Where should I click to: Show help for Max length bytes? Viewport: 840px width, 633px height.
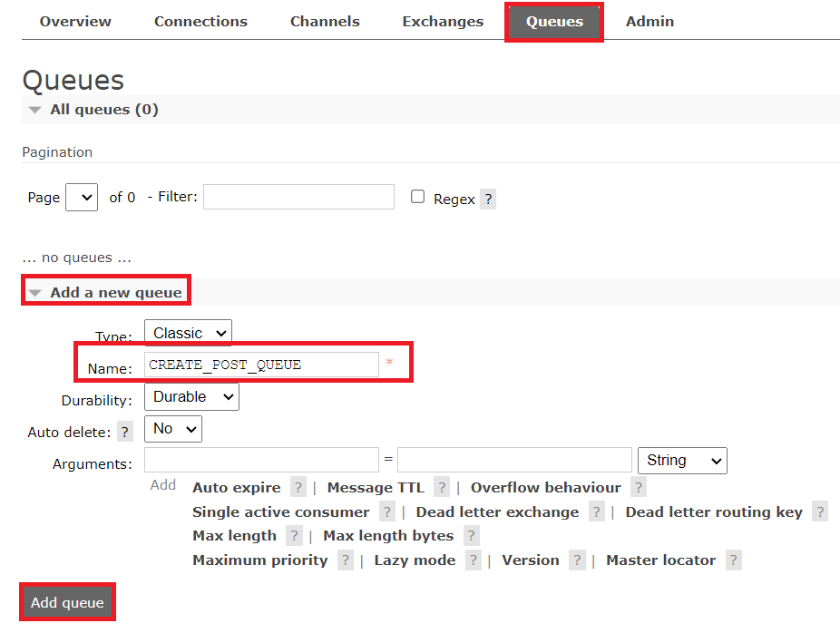(x=472, y=536)
